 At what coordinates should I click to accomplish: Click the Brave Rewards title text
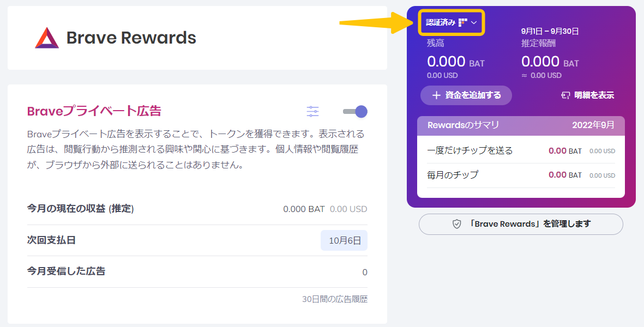pyautogui.click(x=131, y=38)
